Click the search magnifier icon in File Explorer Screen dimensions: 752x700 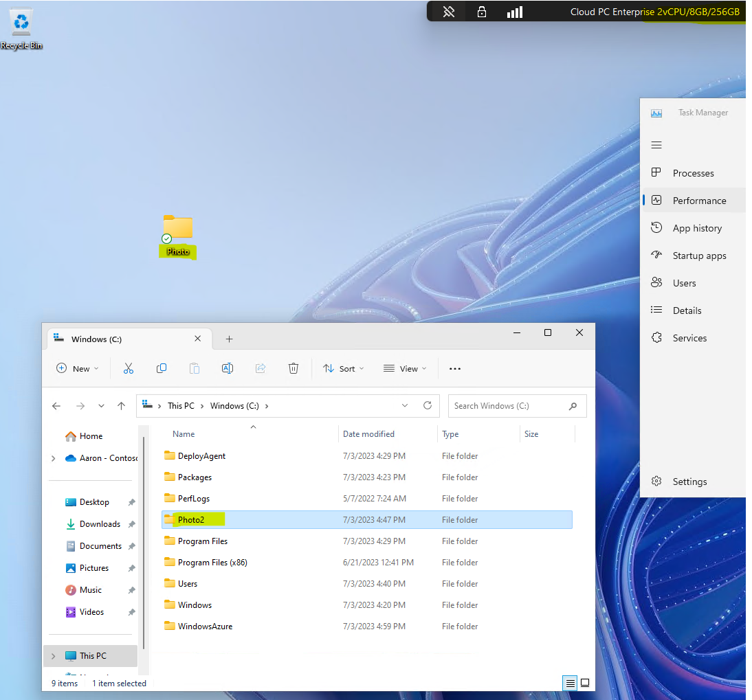tap(573, 406)
